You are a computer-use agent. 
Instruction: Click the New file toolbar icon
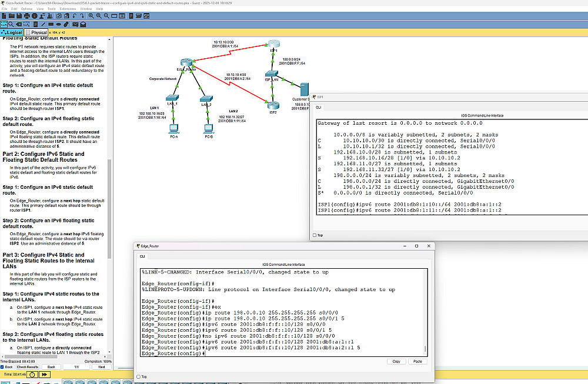pos(4,16)
